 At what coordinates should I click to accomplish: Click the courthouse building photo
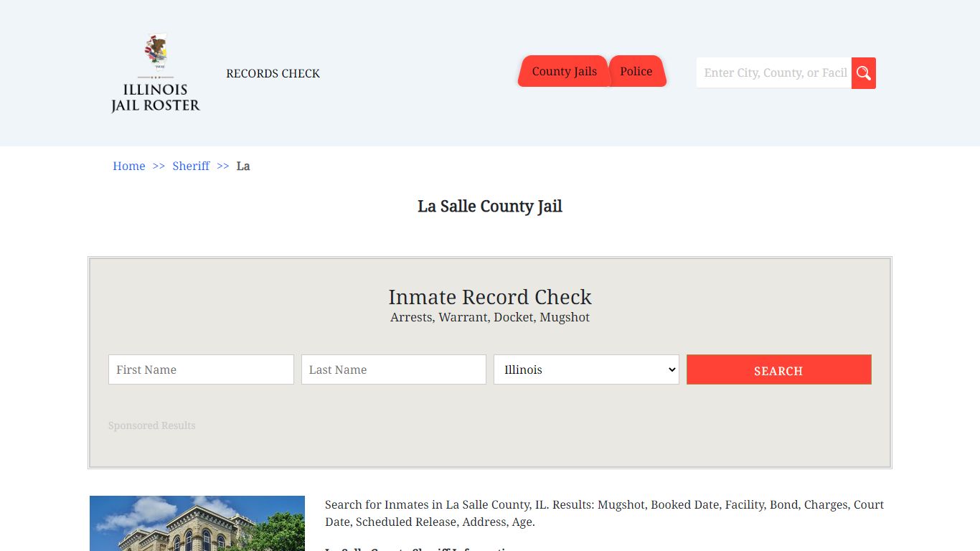pyautogui.click(x=197, y=523)
